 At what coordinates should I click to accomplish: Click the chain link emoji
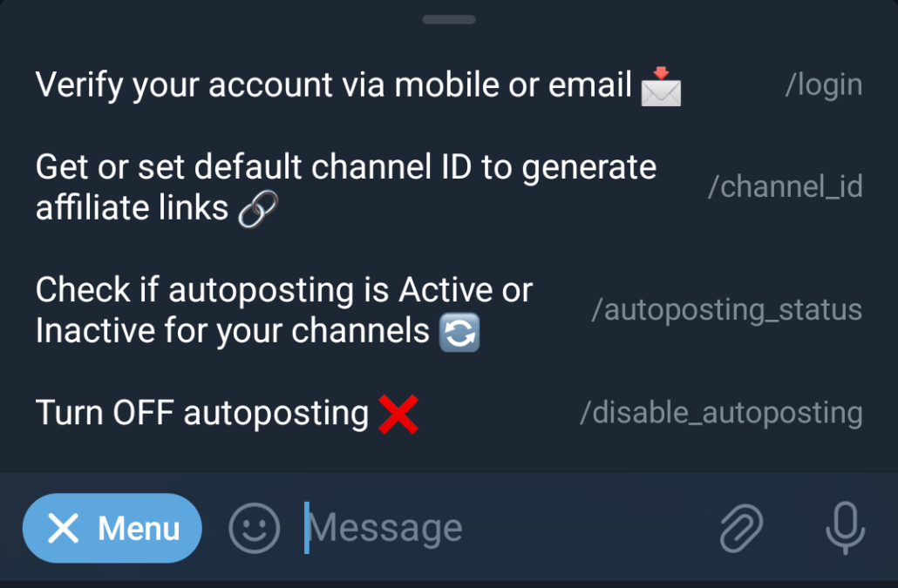pyautogui.click(x=258, y=209)
